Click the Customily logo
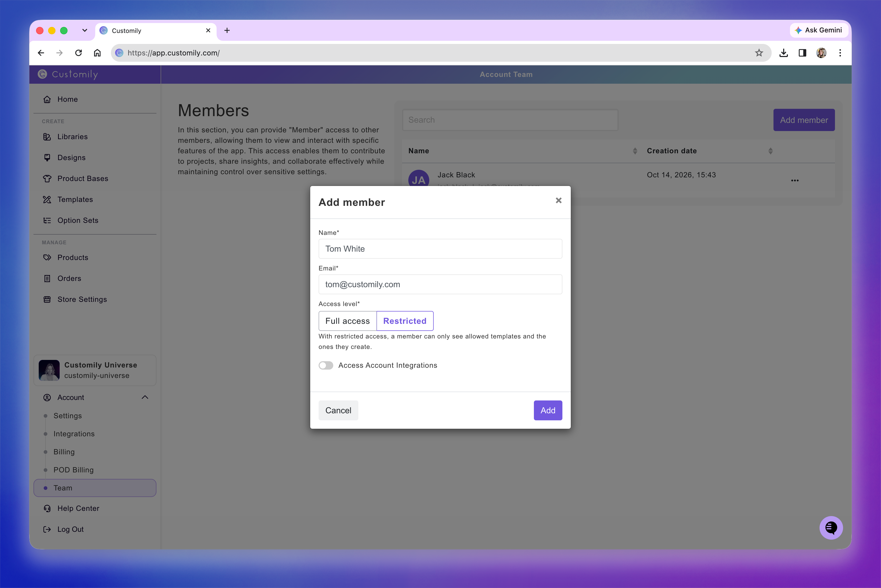Image resolution: width=881 pixels, height=588 pixels. [68, 74]
